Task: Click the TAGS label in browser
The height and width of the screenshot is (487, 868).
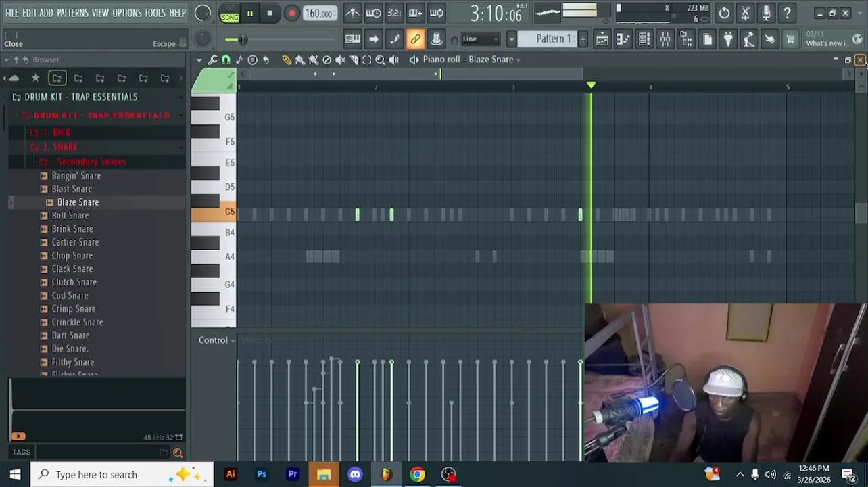Action: (x=21, y=453)
